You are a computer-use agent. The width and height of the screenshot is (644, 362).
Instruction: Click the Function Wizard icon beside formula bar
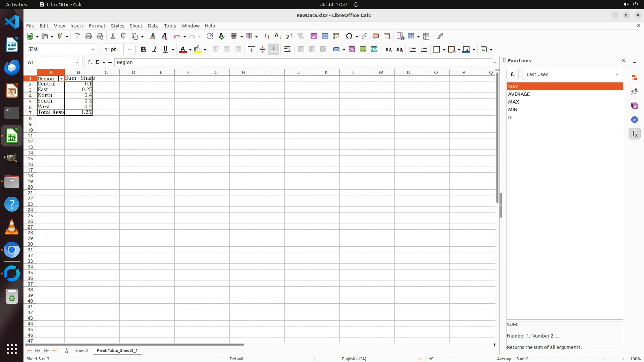(90, 62)
